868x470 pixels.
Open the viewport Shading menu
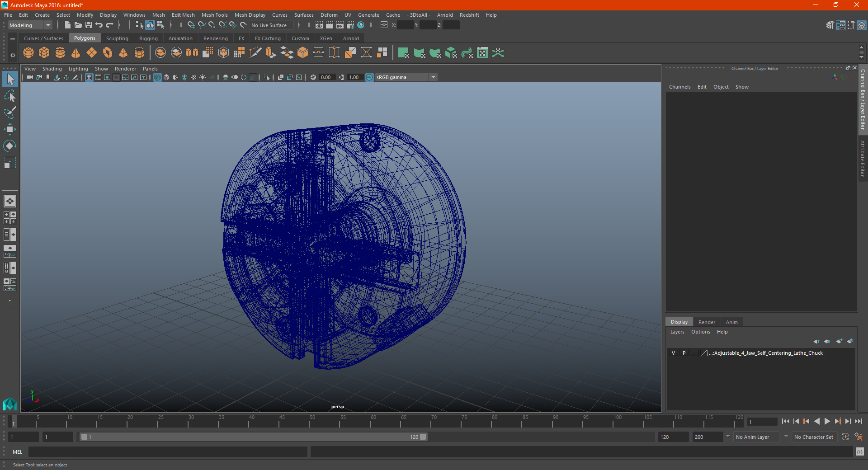(52, 69)
